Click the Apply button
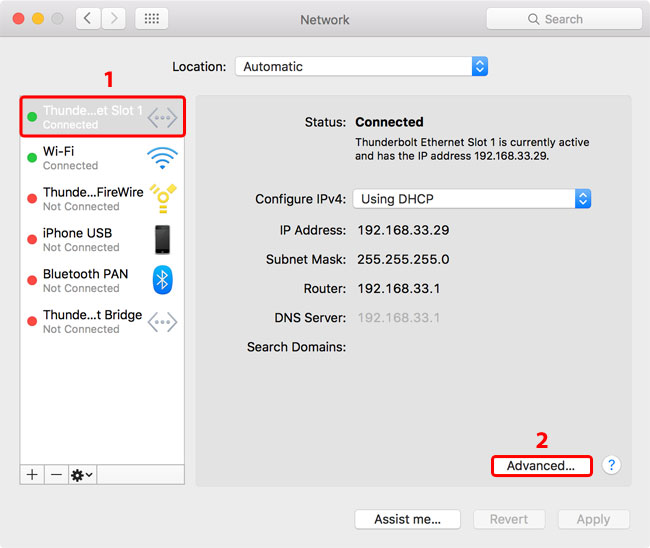The height and width of the screenshot is (548, 650). point(593,519)
